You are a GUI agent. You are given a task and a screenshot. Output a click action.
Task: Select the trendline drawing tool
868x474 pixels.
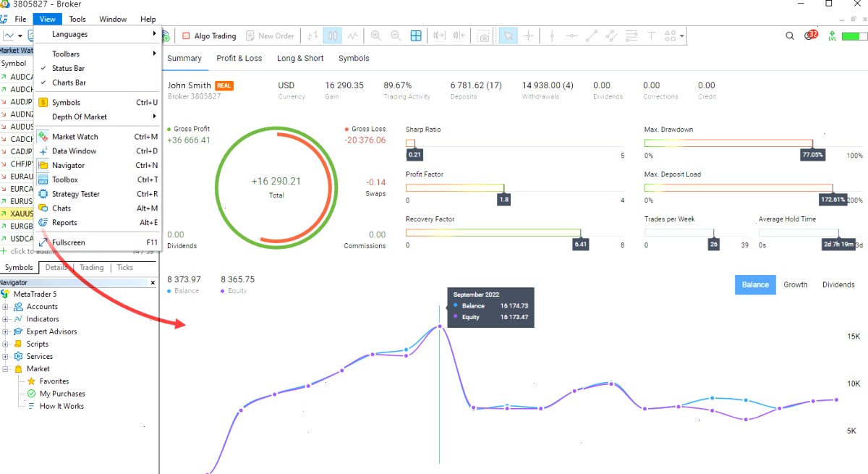point(592,35)
